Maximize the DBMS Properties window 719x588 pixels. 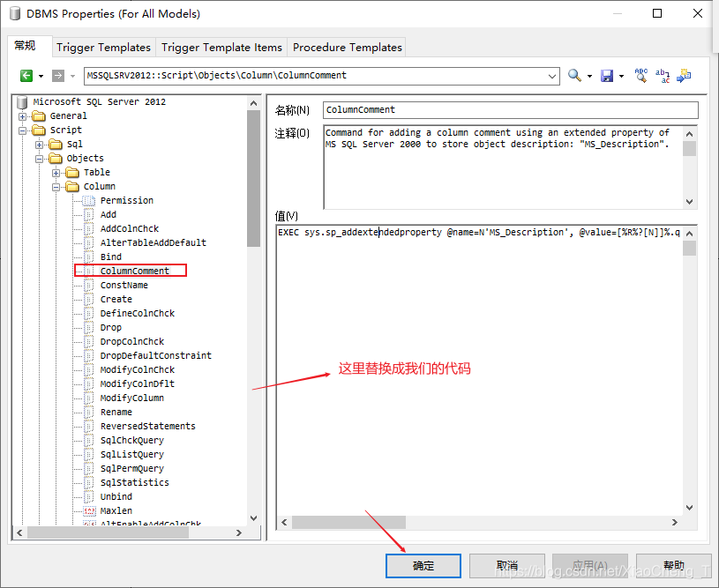(x=657, y=13)
